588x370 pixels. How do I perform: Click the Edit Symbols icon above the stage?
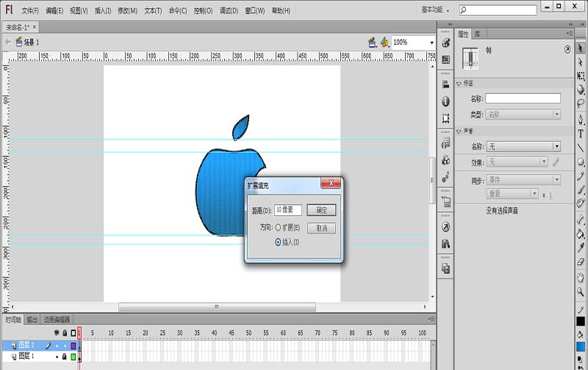click(x=384, y=43)
